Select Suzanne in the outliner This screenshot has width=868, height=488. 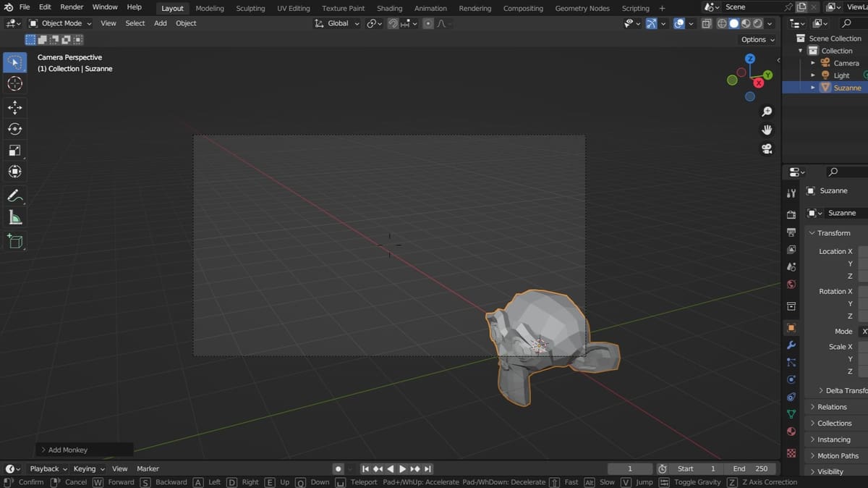[847, 88]
